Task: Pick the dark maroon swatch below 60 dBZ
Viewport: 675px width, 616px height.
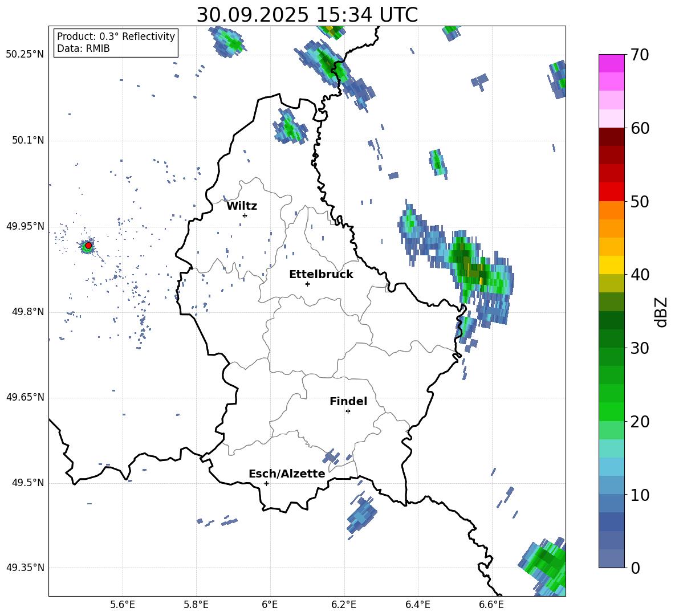Action: click(612, 137)
